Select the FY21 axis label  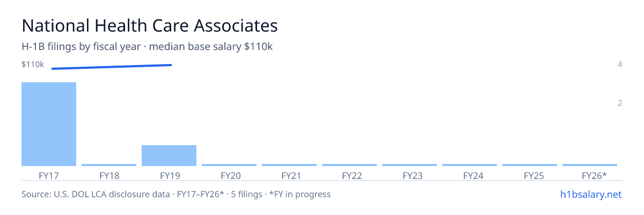[289, 175]
